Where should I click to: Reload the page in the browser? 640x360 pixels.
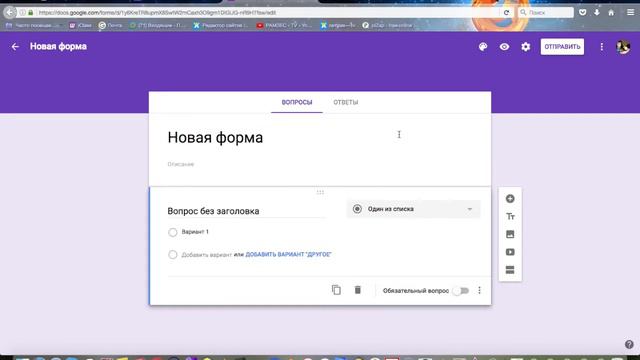[x=507, y=13]
